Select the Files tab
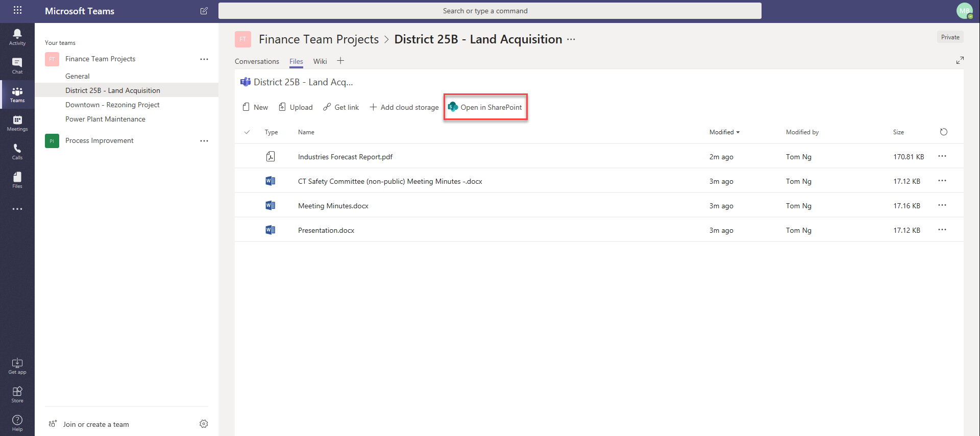This screenshot has height=436, width=980. point(296,61)
